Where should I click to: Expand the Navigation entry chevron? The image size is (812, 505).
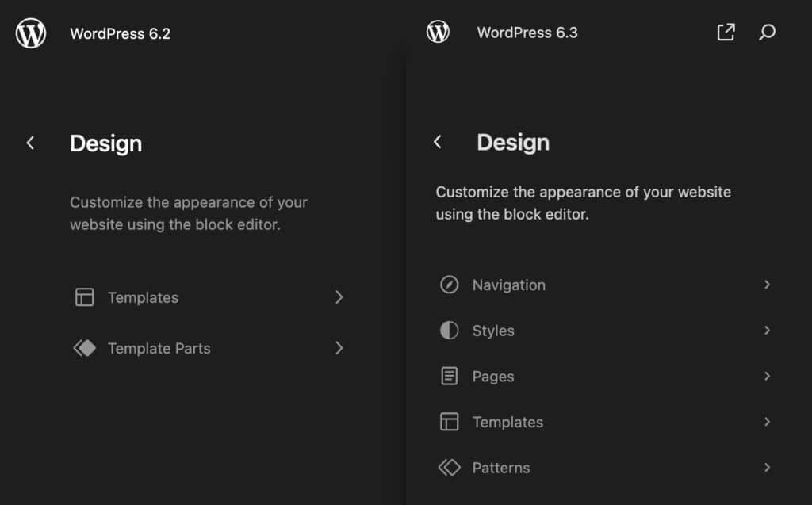pos(767,284)
